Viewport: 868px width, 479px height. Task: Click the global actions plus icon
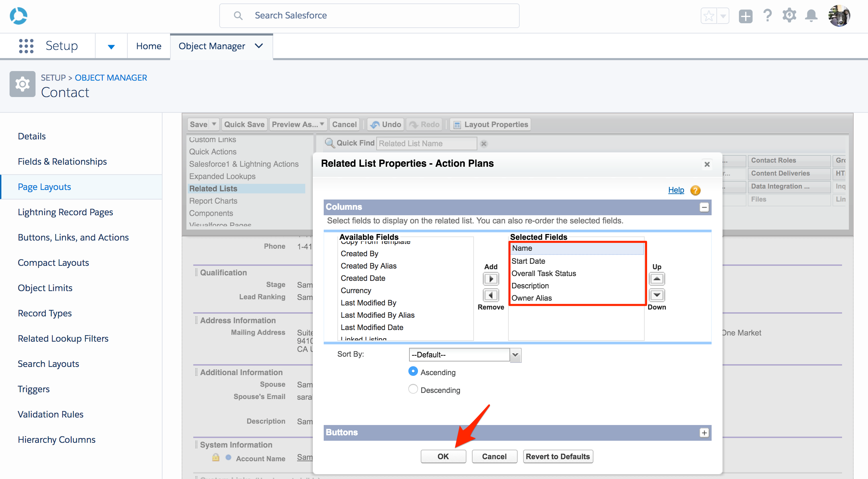[x=745, y=16]
